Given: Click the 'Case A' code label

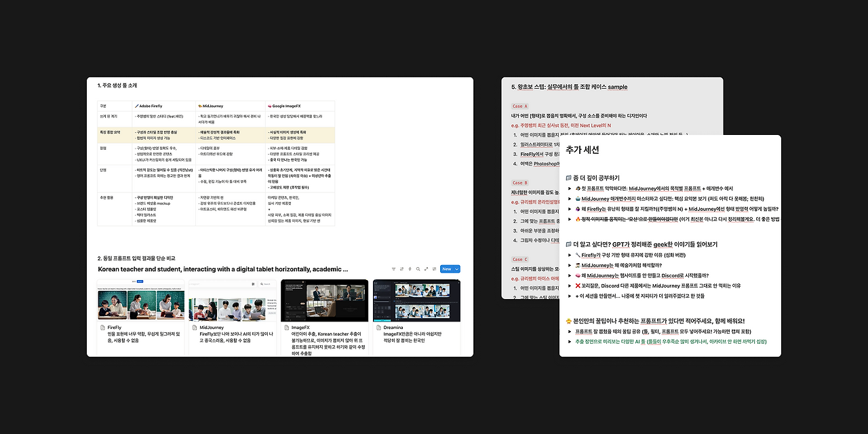Looking at the screenshot, I should [519, 106].
